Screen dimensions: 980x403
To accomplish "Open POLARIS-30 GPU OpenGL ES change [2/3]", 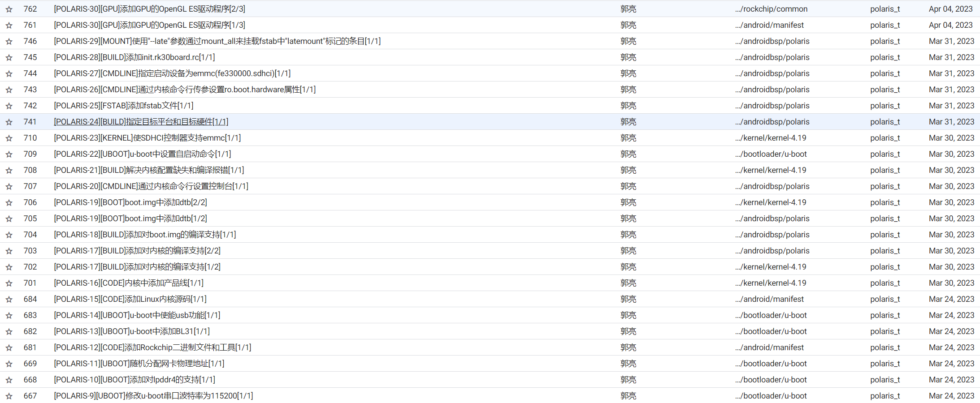I will click(149, 9).
